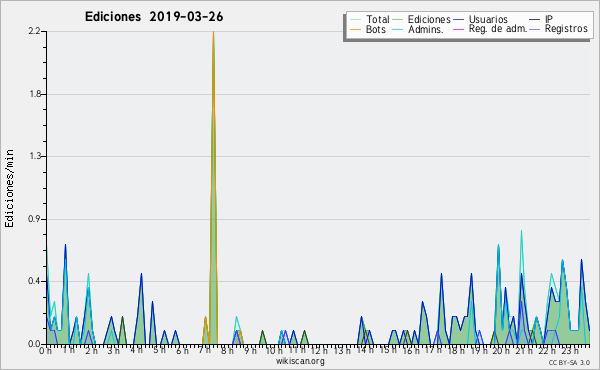600x370 pixels.
Task: Click the '19 h' x-axis label
Action: tap(478, 350)
